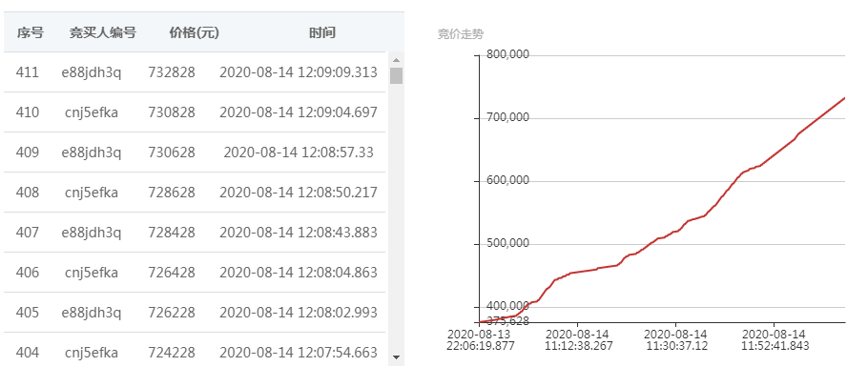This screenshot has height=387, width=868.
Task: Select price 728428 in row 407
Action: coord(172,233)
